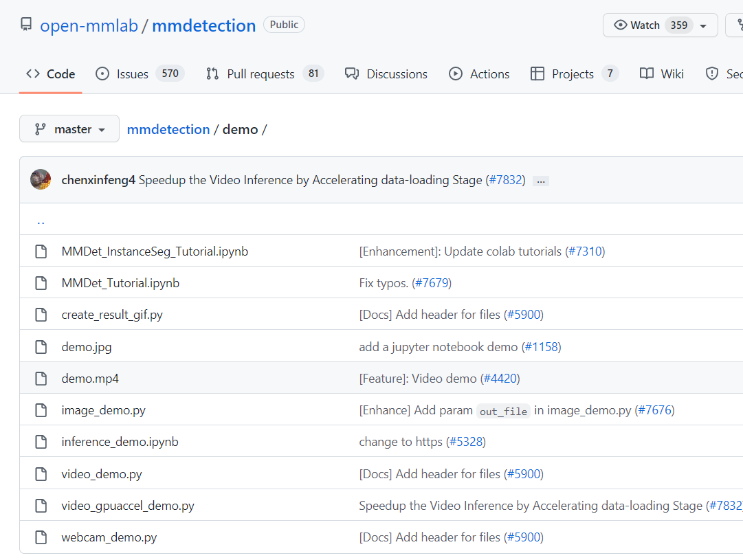Open the Wiki tab
743x560 pixels.
click(x=661, y=74)
